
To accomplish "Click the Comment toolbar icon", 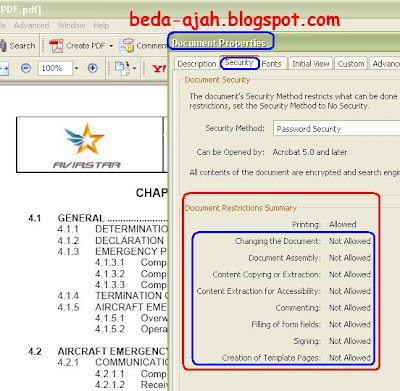I will click(x=126, y=45).
